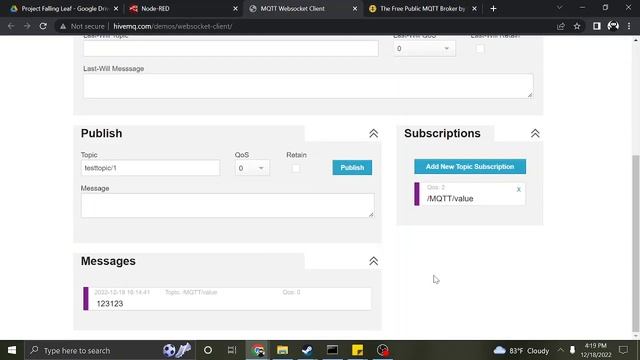Viewport: 640px width, 360px height.
Task: Click the Last-Will Message text area
Action: [x=308, y=86]
